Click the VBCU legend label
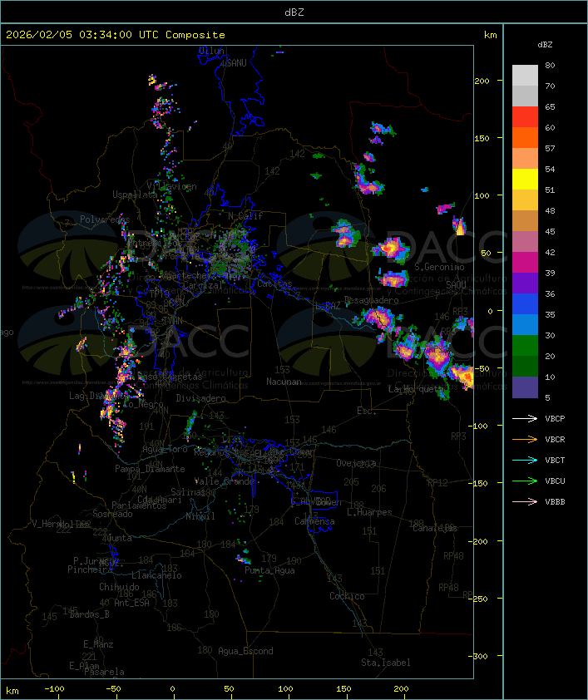 555,481
